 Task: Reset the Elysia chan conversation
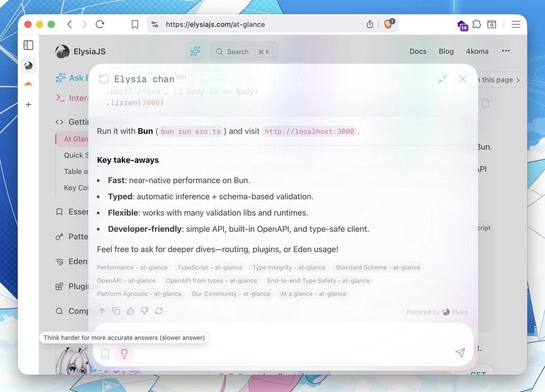tap(104, 79)
